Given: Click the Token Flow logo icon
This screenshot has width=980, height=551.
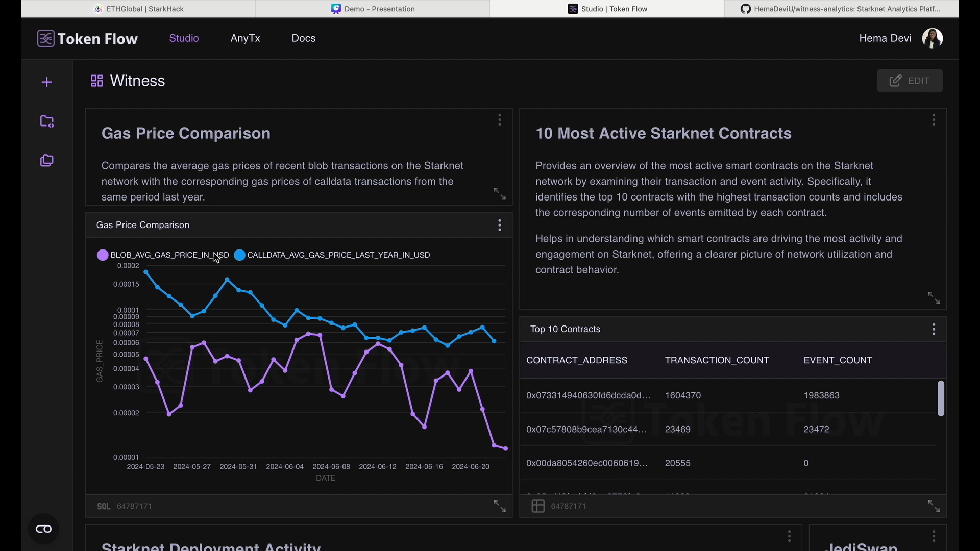Looking at the screenshot, I should coord(45,38).
